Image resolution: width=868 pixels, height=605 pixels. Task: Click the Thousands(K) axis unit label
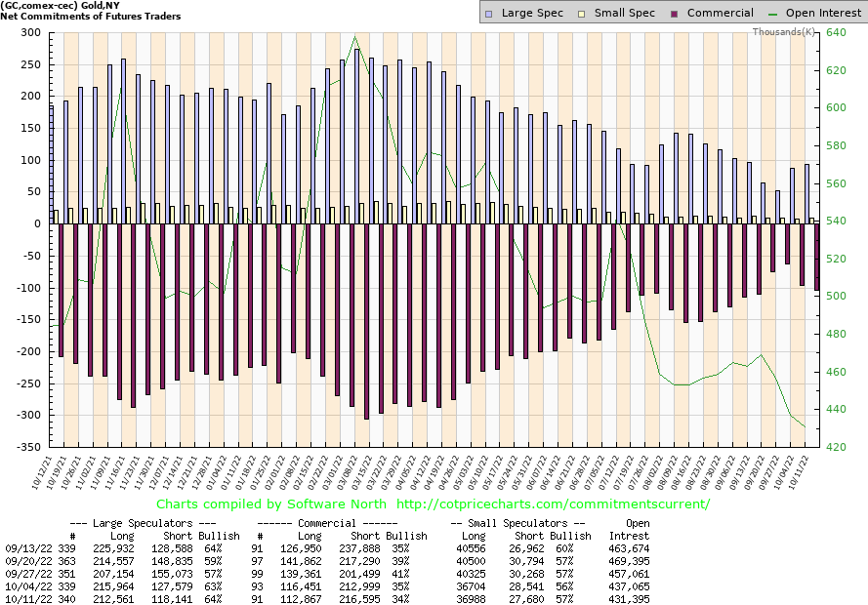(x=784, y=32)
